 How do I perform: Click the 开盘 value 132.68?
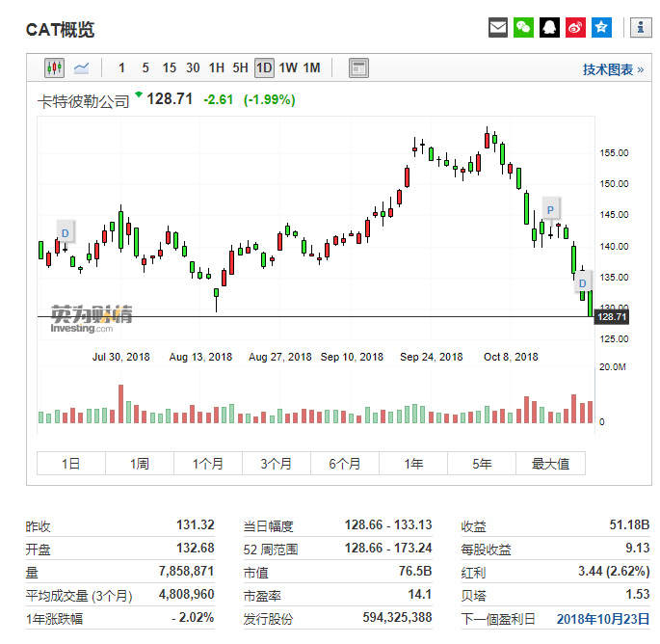tap(196, 548)
